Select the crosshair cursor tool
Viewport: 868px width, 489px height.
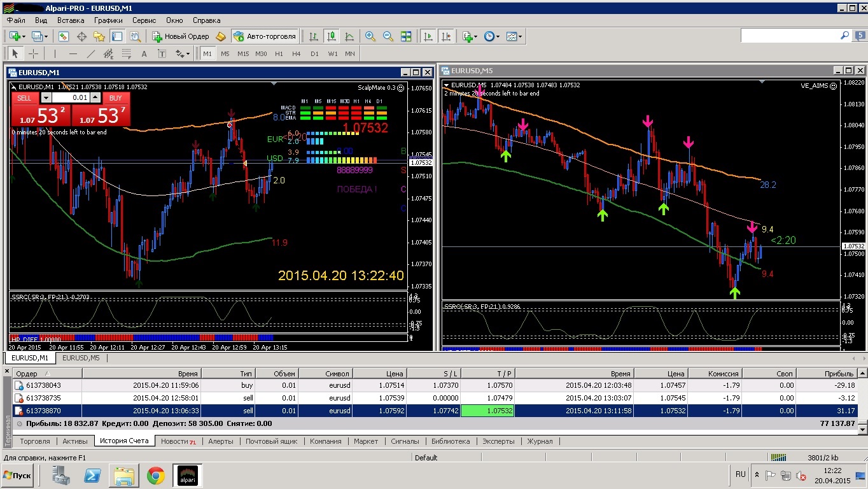pos(33,54)
